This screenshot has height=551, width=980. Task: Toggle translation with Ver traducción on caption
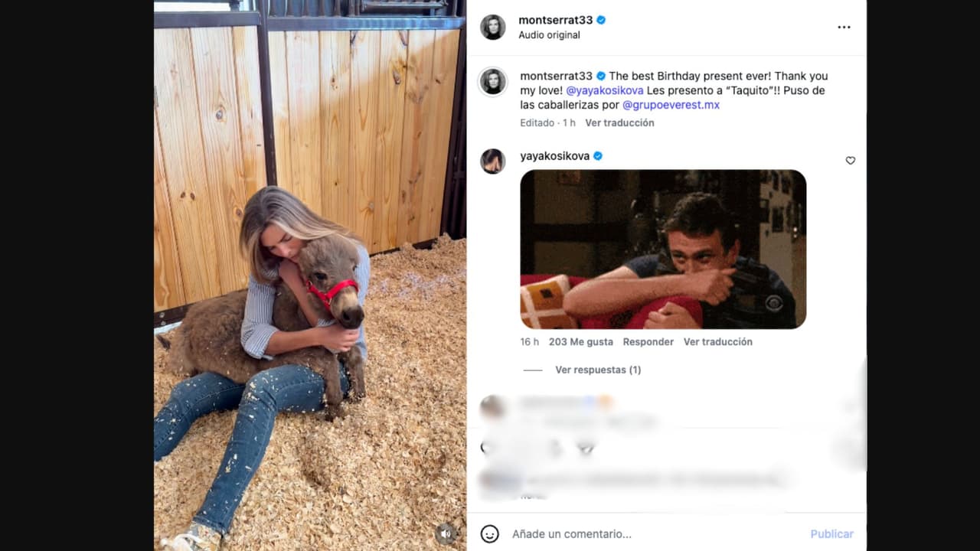click(619, 122)
